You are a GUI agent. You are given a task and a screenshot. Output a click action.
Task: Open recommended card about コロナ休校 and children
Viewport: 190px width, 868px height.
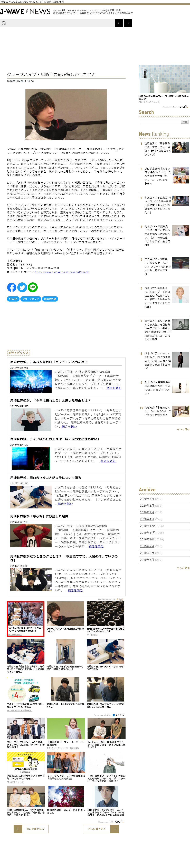click(x=26, y=619)
